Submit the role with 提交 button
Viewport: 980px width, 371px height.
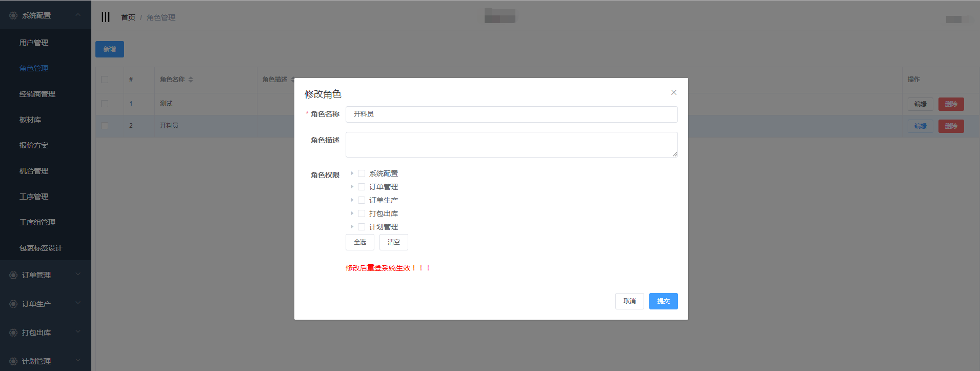[663, 301]
